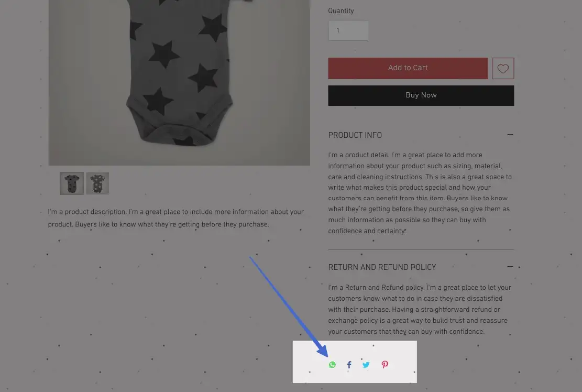
Task: Open the main star bodysuit product image
Action: pyautogui.click(x=179, y=82)
